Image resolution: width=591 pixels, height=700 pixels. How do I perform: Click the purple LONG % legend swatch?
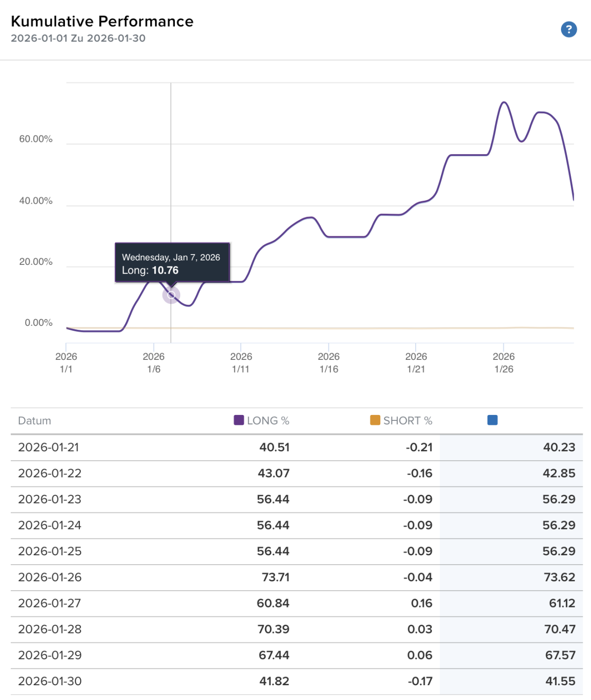[x=239, y=420]
